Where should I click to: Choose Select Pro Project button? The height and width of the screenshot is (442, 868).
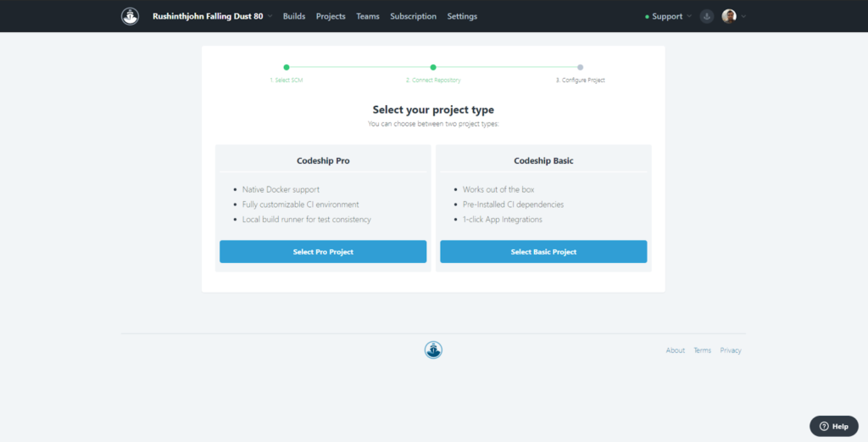[x=323, y=251]
